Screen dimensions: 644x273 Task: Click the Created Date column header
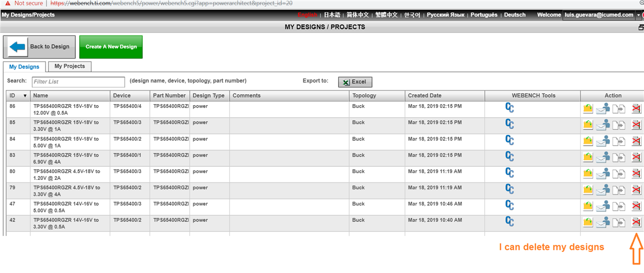click(x=445, y=96)
